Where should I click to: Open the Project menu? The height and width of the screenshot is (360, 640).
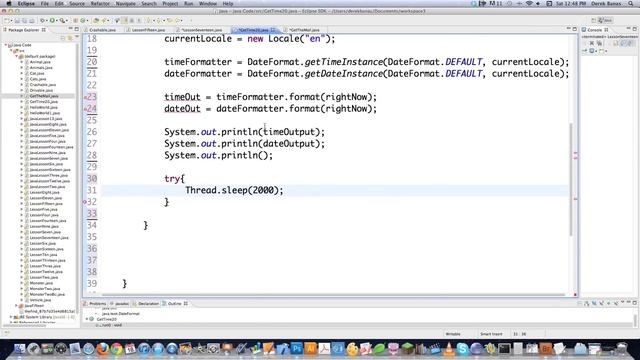pyautogui.click(x=170, y=4)
